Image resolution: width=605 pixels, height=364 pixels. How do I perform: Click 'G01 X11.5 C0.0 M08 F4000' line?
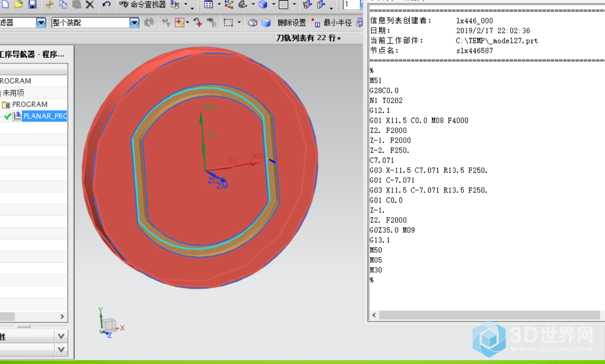419,121
